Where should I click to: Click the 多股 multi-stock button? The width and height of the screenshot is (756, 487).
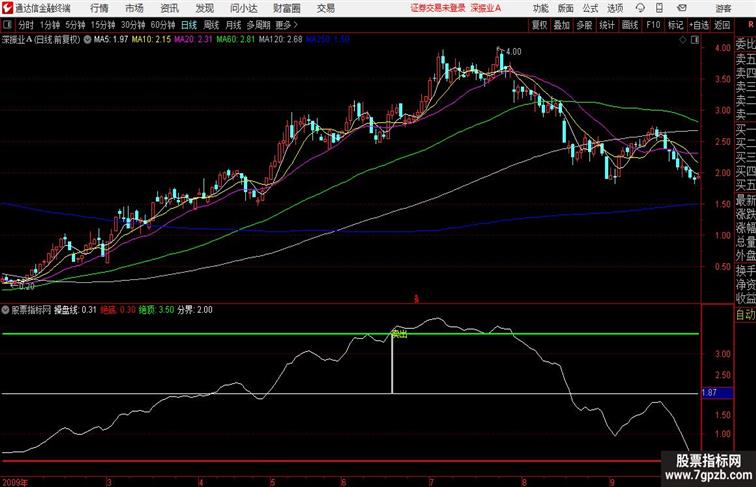(584, 25)
